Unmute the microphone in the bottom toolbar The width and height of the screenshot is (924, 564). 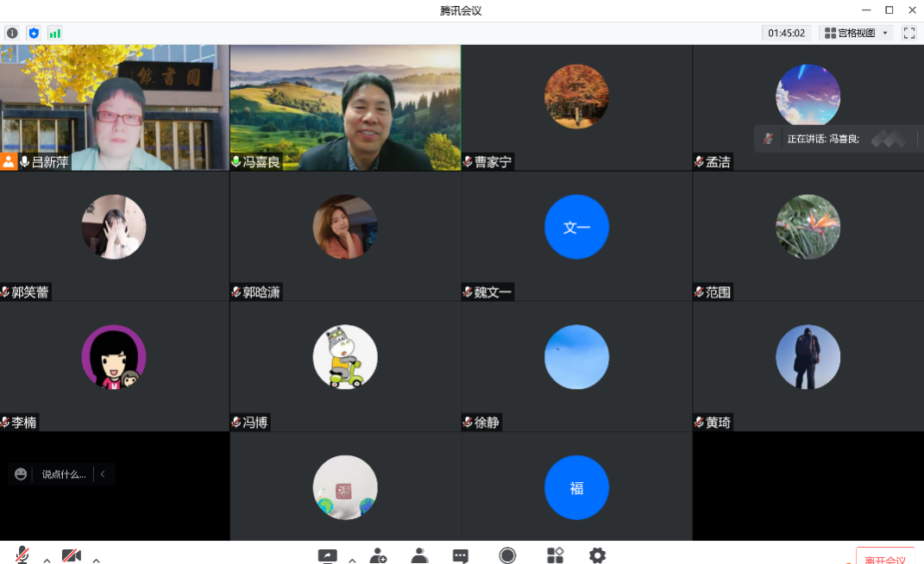point(22,555)
